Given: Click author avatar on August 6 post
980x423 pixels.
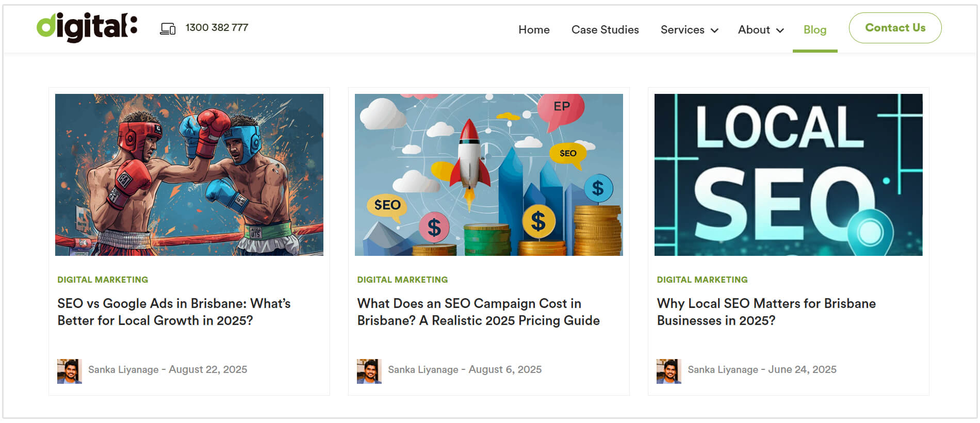Looking at the screenshot, I should click(x=369, y=371).
